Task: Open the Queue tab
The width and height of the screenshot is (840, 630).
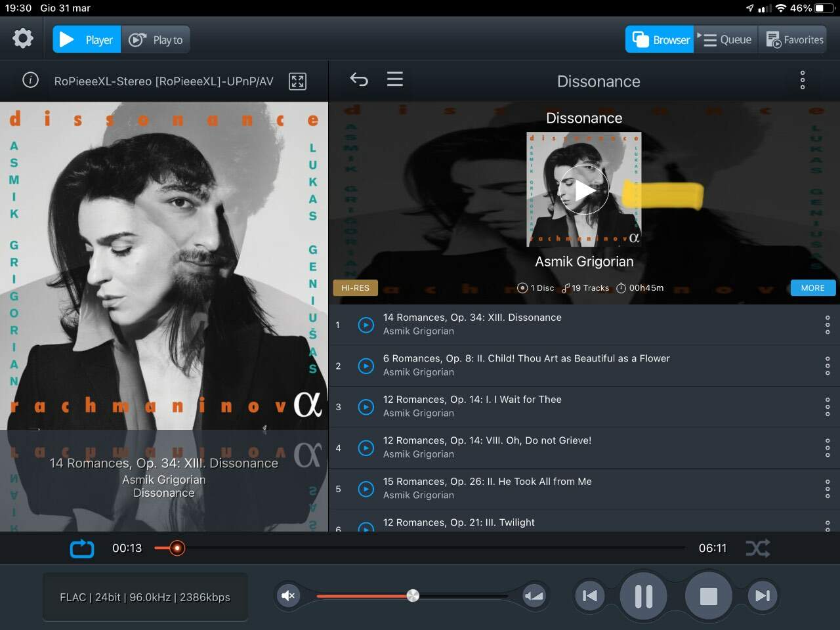Action: pos(726,39)
